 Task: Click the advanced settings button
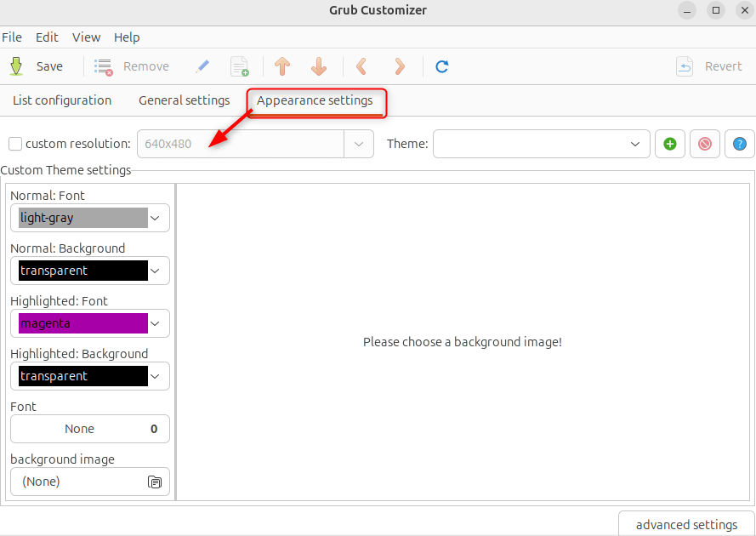[686, 524]
